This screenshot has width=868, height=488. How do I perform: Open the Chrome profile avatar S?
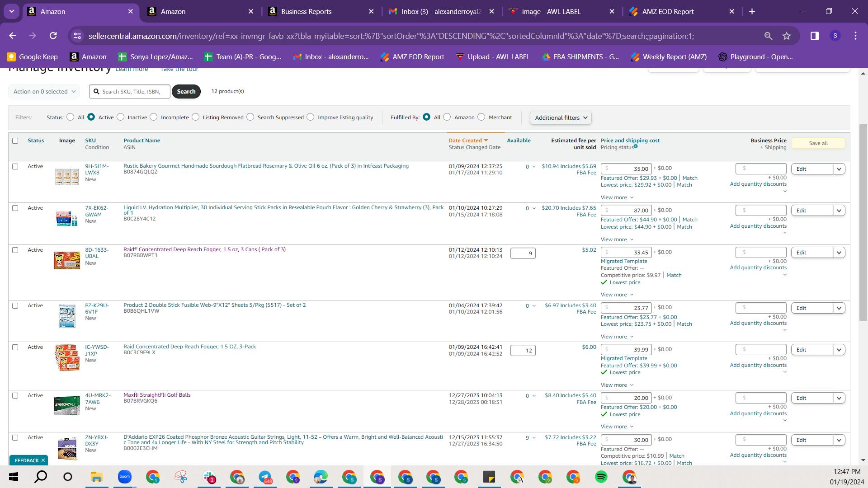point(835,36)
